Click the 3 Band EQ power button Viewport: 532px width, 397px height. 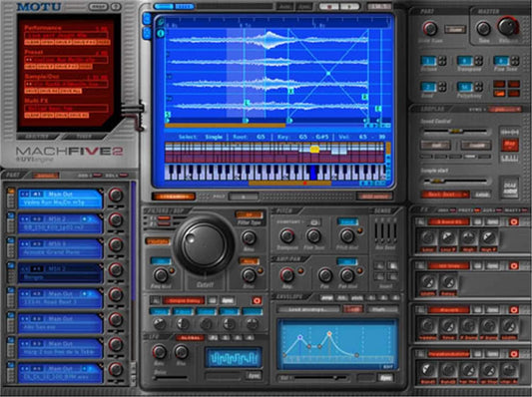click(x=514, y=221)
